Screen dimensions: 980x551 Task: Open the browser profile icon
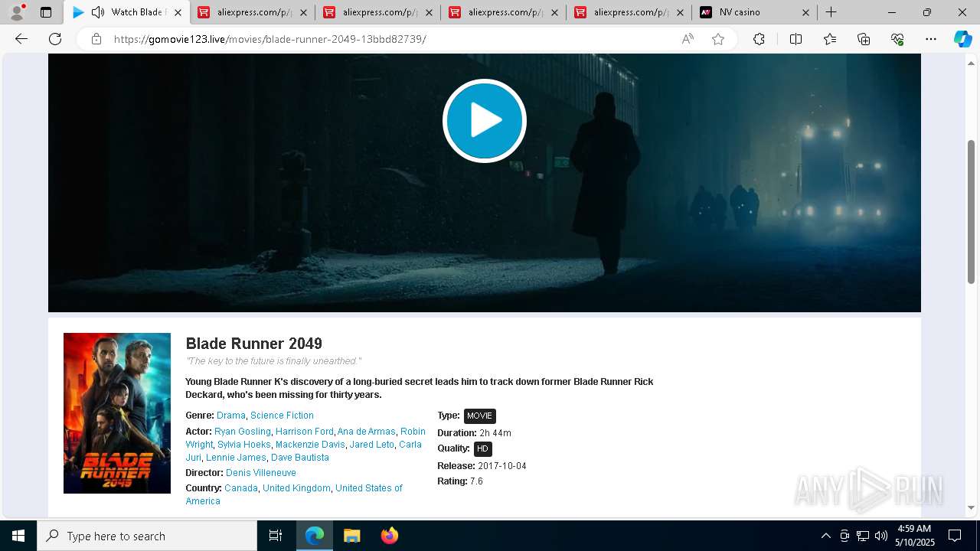[x=17, y=12]
